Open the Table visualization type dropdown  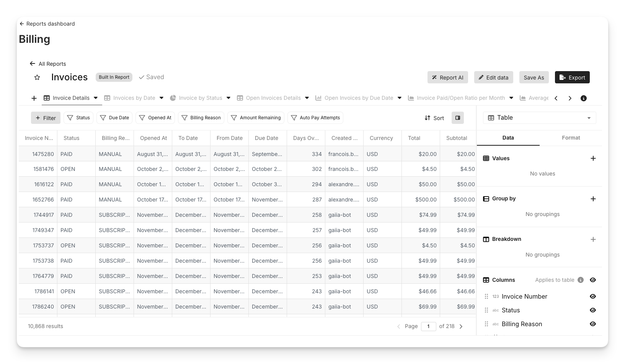pos(539,118)
